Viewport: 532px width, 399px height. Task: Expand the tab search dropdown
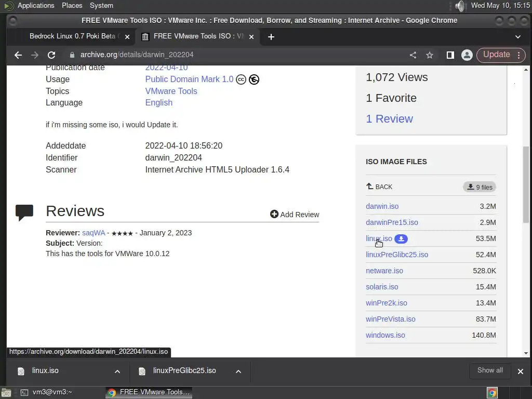click(x=518, y=37)
